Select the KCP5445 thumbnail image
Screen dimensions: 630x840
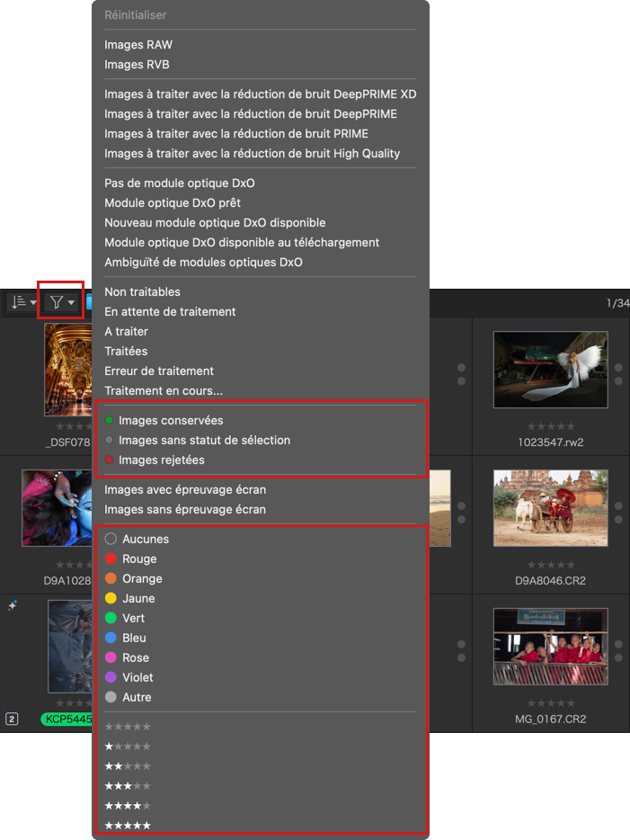click(x=69, y=647)
